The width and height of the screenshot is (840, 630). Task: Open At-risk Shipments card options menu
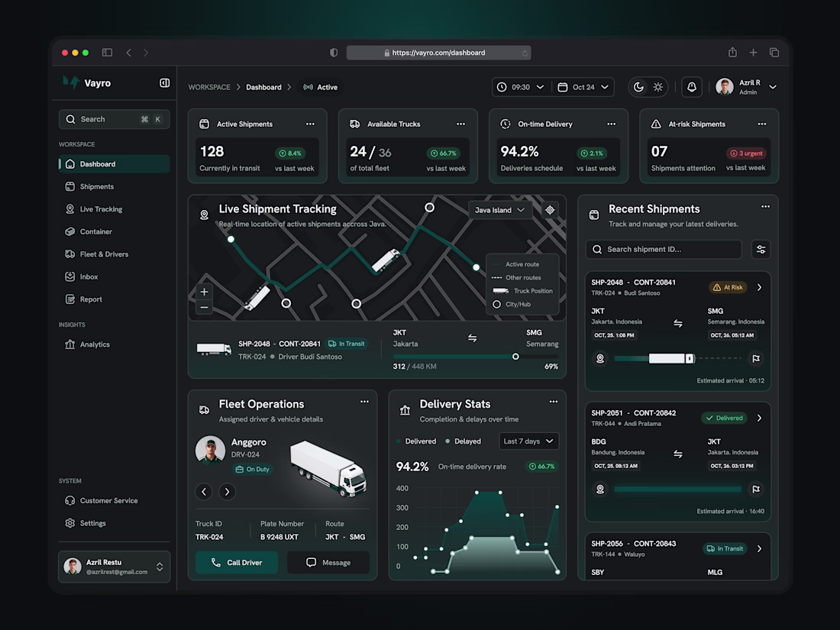762,124
